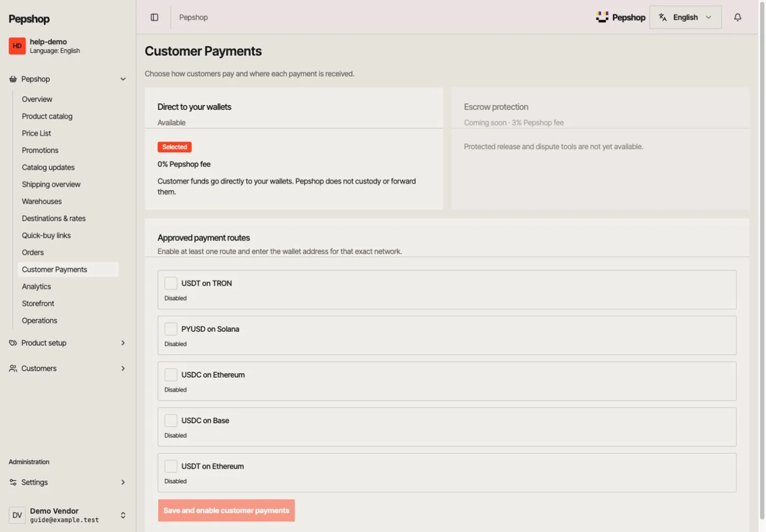
Task: Click the 'guide@example.test' email text
Action: (x=64, y=520)
